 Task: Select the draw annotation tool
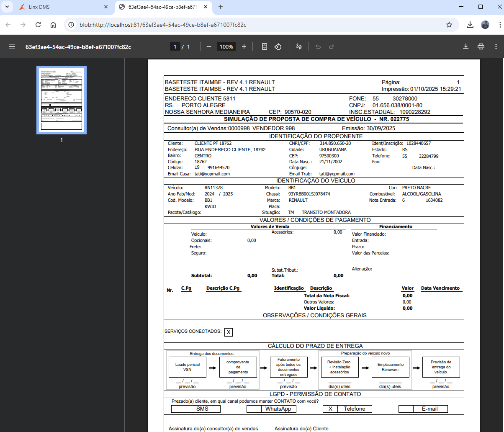(299, 46)
